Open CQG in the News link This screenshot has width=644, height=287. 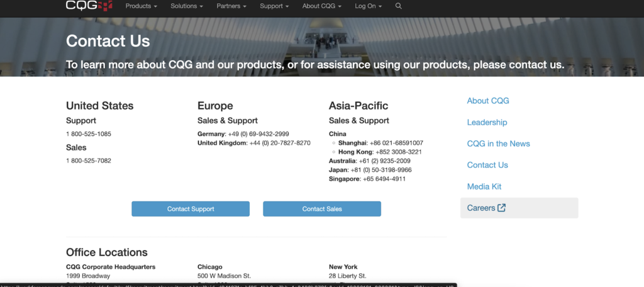(498, 143)
